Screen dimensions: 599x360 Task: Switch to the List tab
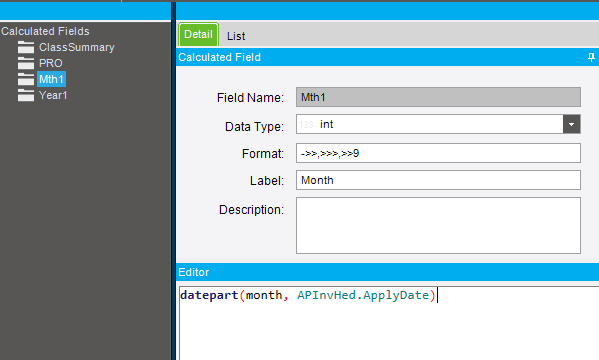click(x=236, y=36)
